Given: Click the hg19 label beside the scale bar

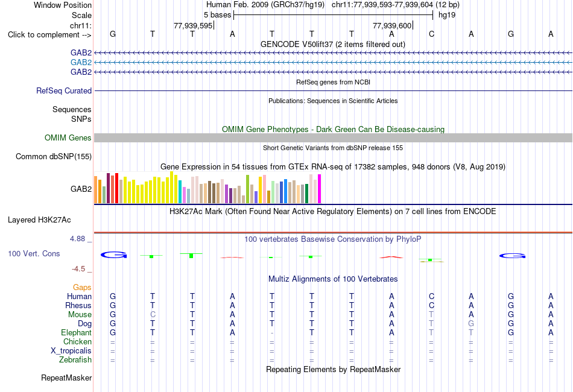Looking at the screenshot, I should [x=447, y=15].
